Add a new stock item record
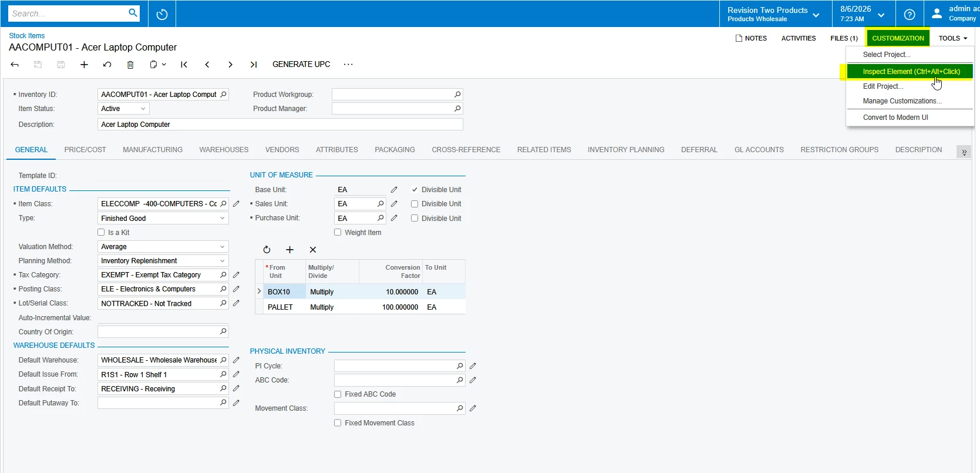The width and height of the screenshot is (980, 473). (x=84, y=65)
